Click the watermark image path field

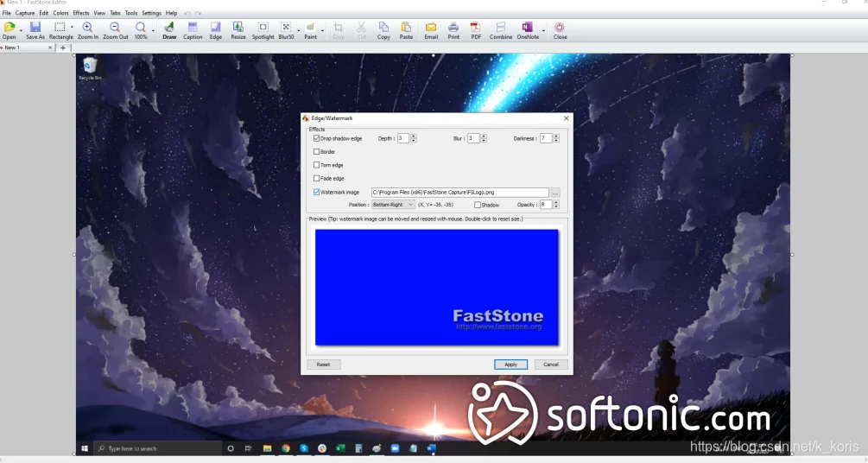click(x=459, y=192)
